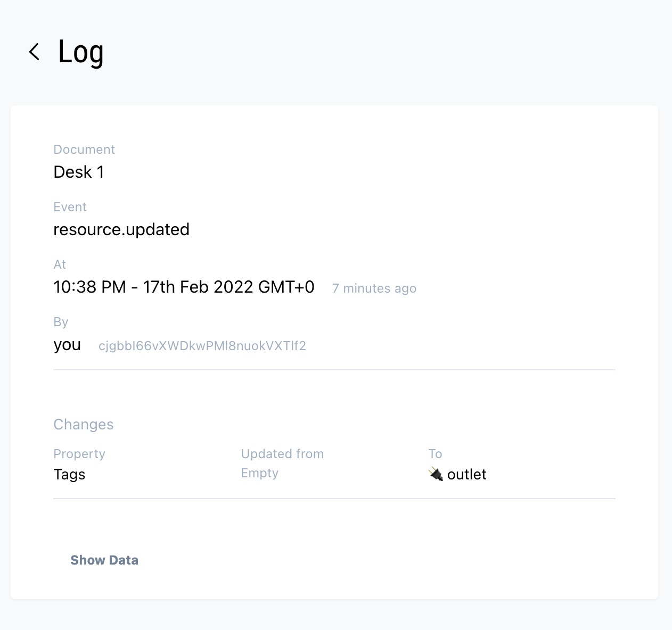The image size is (672, 630).
Task: Open the Desk 1 document
Action: coord(79,172)
